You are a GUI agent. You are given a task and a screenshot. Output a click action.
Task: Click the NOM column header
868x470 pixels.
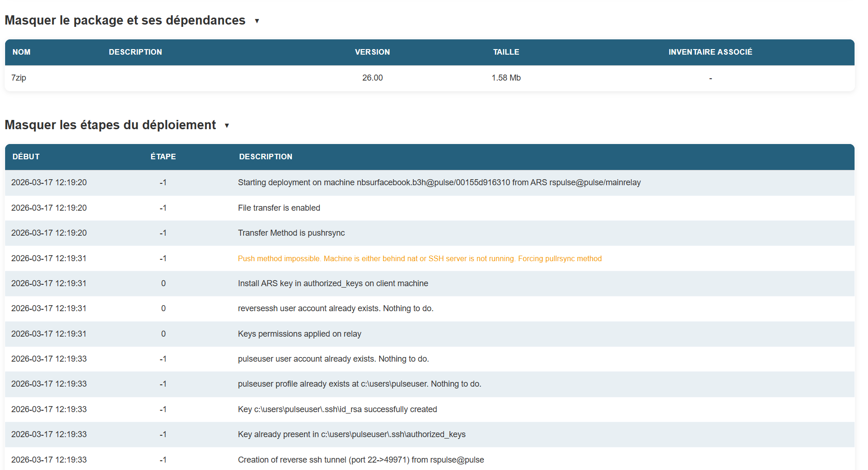pos(21,52)
